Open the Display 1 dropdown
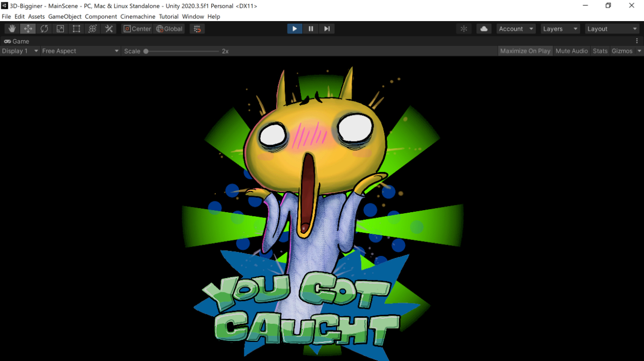 (20, 51)
